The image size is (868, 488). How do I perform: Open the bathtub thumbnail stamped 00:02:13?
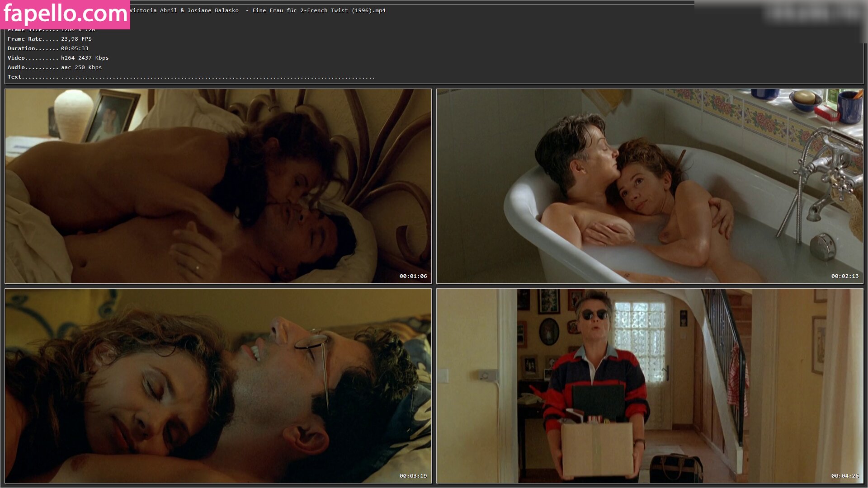pos(650,186)
